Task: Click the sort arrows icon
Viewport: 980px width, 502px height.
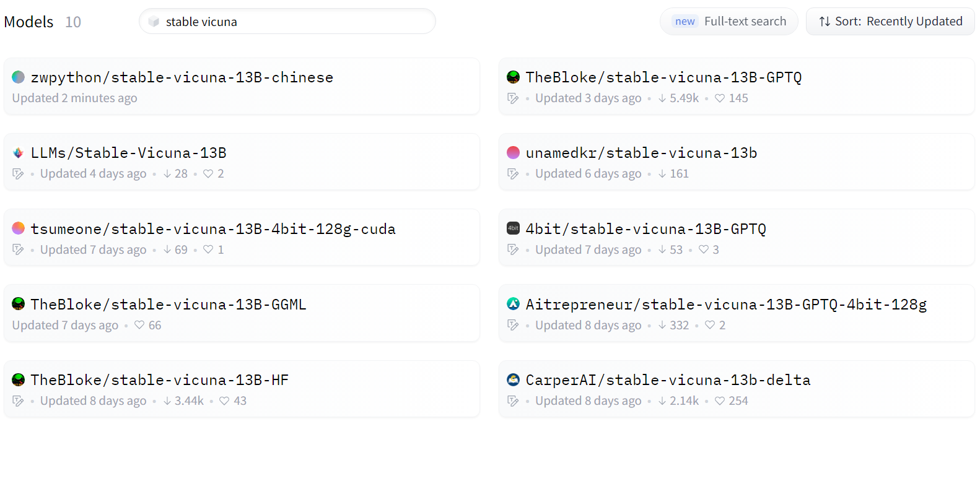Action: [825, 22]
